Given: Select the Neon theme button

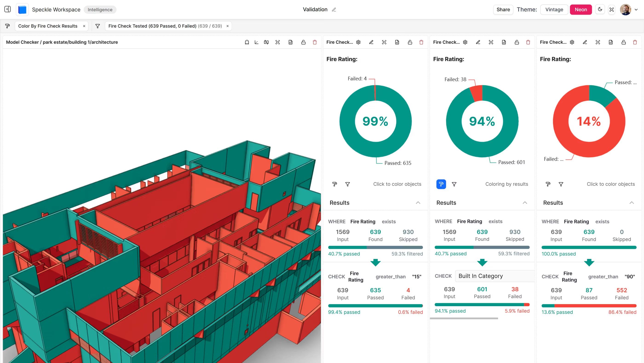Looking at the screenshot, I should (581, 9).
